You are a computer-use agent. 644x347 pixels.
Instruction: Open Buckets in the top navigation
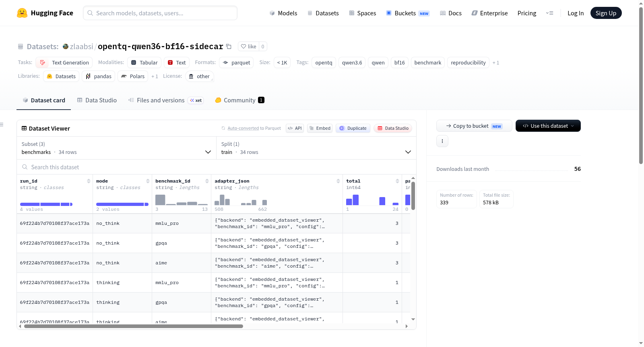click(x=408, y=13)
